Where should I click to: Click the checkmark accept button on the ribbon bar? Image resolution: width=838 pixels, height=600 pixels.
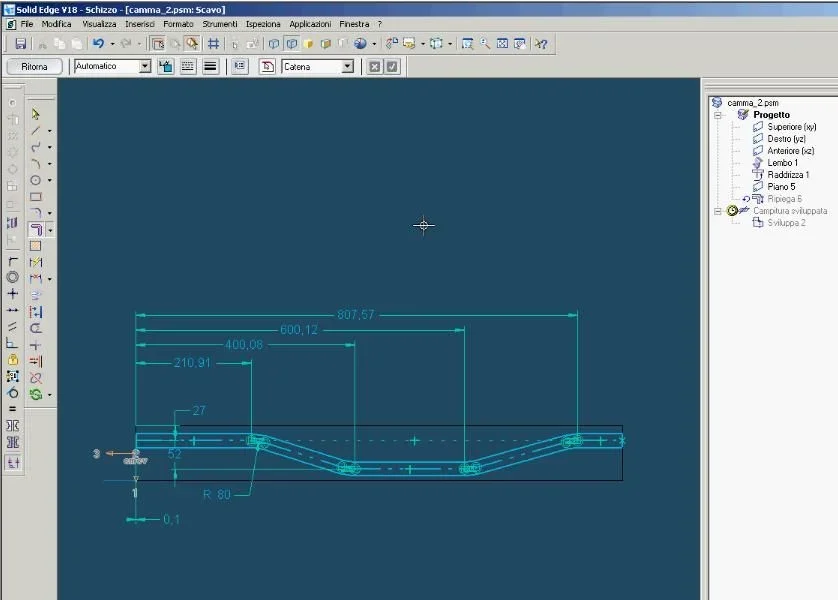(392, 66)
